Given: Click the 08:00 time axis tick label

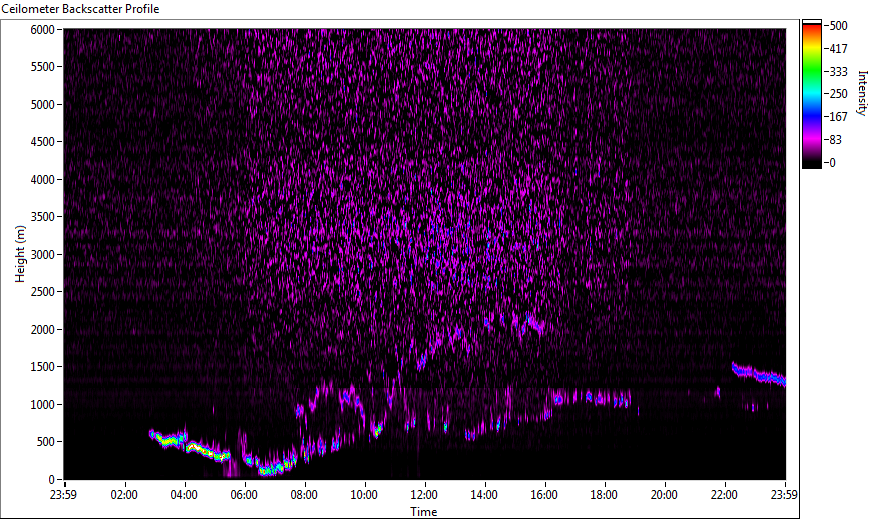Looking at the screenshot, I should point(304,495).
